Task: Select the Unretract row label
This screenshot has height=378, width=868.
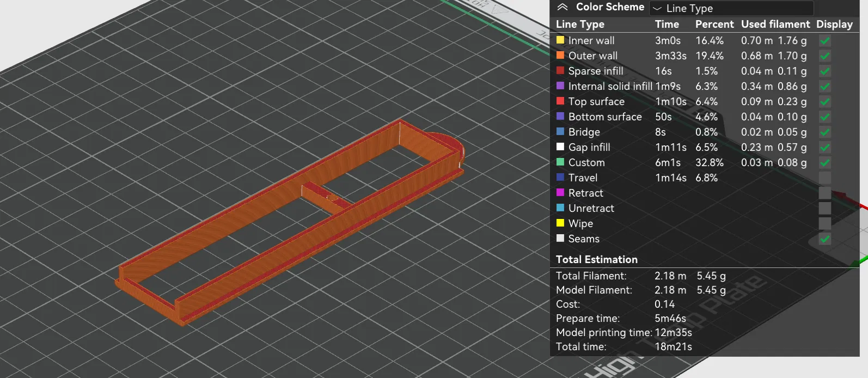Action: tap(591, 209)
